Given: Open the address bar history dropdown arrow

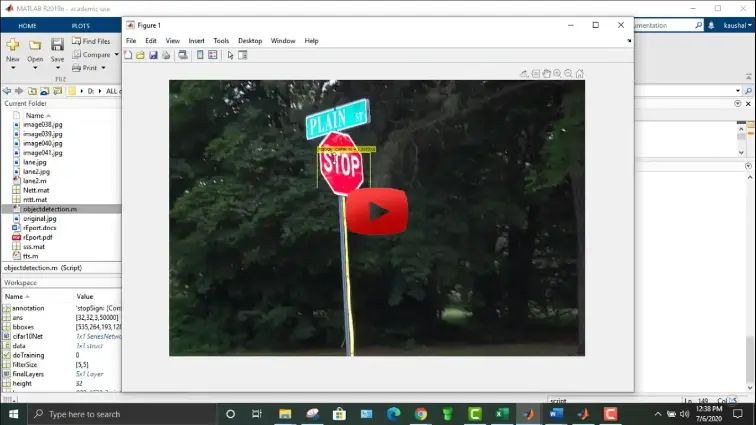Looking at the screenshot, I should coord(738,91).
